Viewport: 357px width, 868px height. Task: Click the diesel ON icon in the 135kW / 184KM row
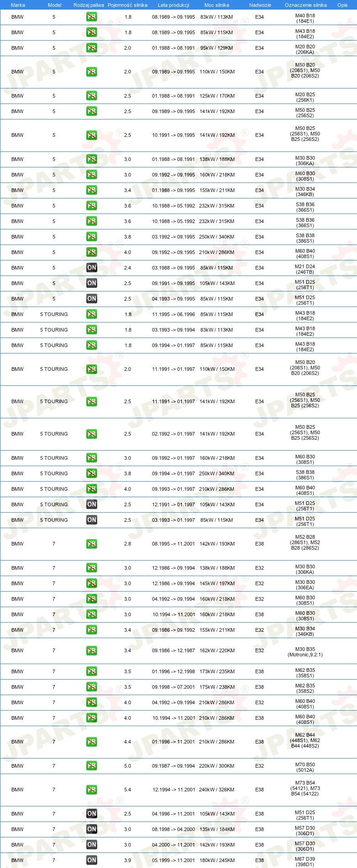click(92, 829)
